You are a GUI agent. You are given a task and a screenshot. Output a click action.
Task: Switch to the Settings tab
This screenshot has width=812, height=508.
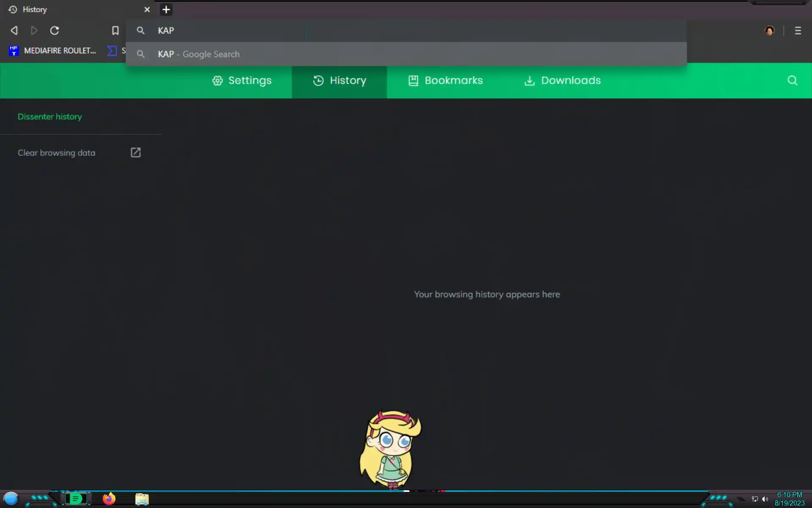pyautogui.click(x=242, y=80)
